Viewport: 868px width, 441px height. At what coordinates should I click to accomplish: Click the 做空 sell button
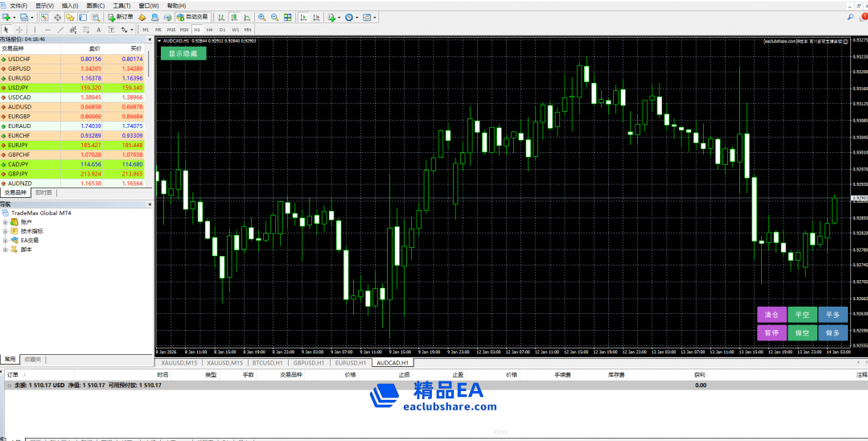802,333
